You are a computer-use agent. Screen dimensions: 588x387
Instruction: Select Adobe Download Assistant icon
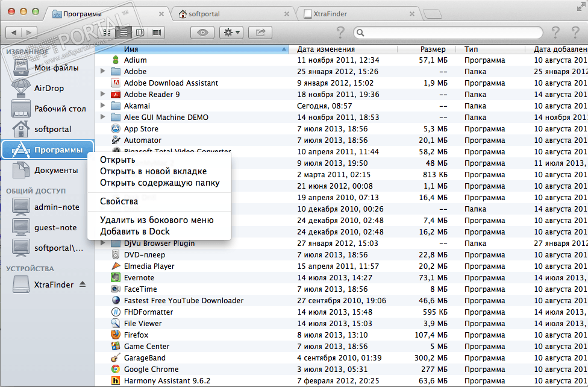click(116, 83)
